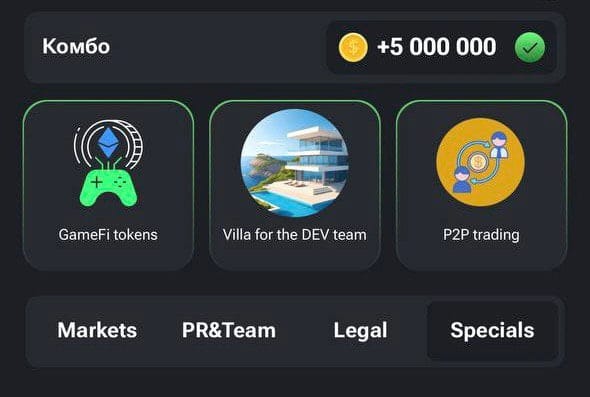Image resolution: width=590 pixels, height=397 pixels.
Task: Open the Legal tab
Action: [360, 331]
